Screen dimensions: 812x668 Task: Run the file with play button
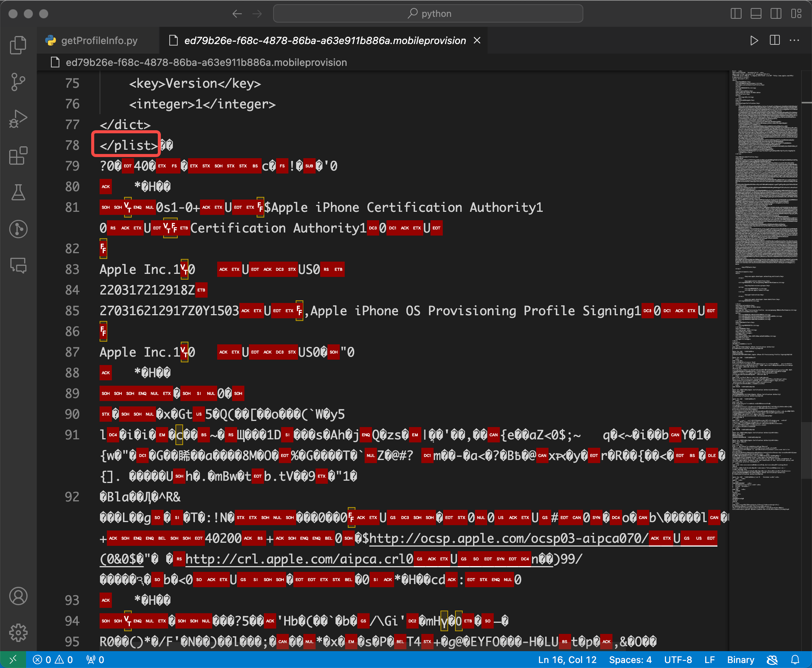[x=754, y=40]
